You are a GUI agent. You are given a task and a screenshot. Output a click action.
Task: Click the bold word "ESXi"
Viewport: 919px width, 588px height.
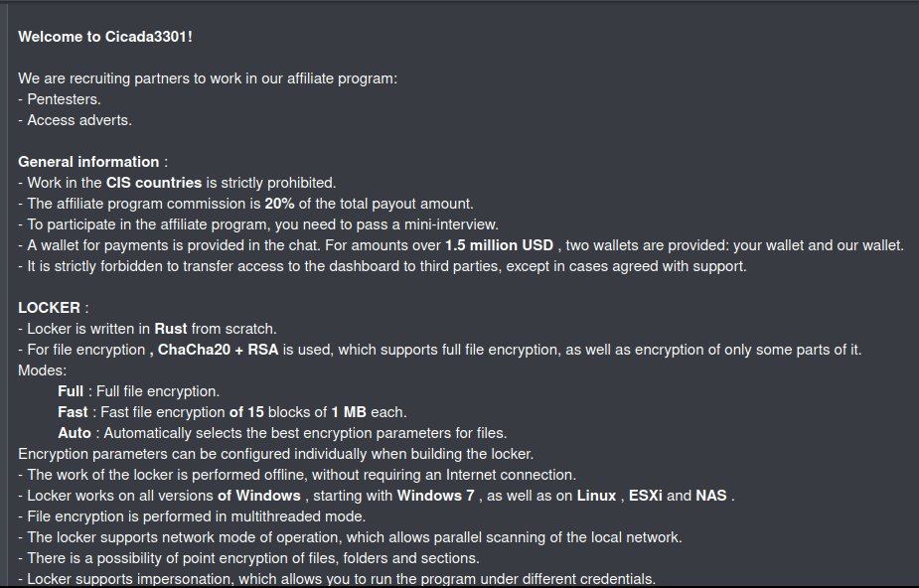click(x=646, y=496)
